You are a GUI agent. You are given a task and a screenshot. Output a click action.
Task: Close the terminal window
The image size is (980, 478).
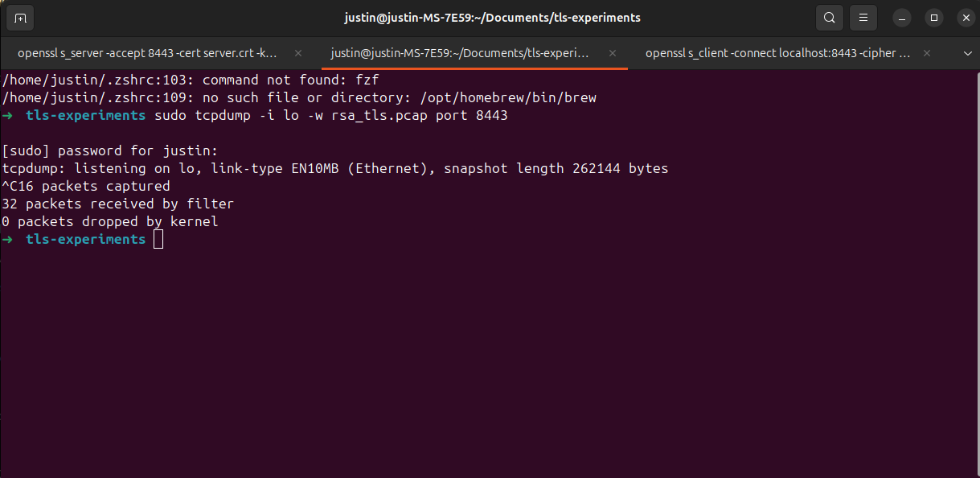(962, 17)
